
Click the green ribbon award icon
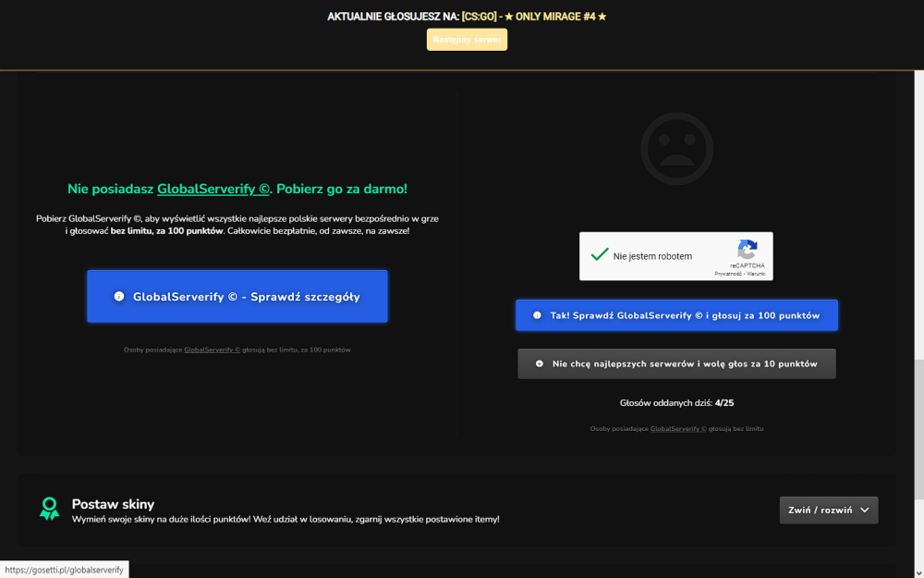tap(50, 509)
